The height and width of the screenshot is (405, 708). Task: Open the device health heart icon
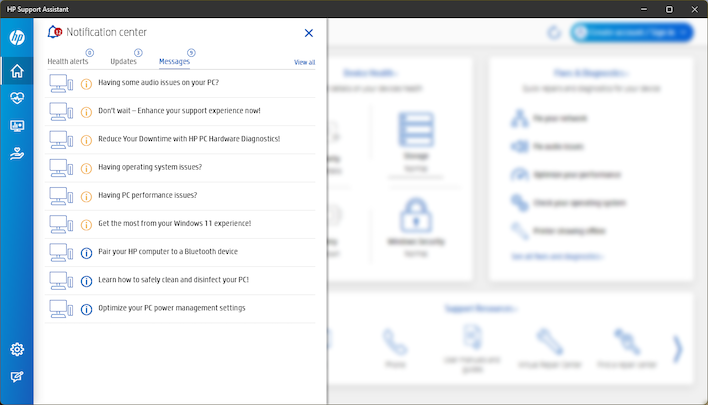[x=17, y=98]
